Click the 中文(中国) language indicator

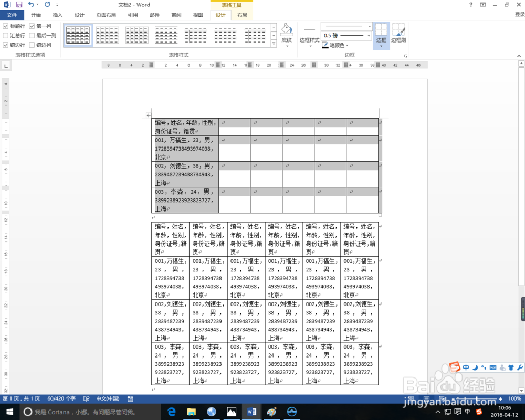coord(108,398)
